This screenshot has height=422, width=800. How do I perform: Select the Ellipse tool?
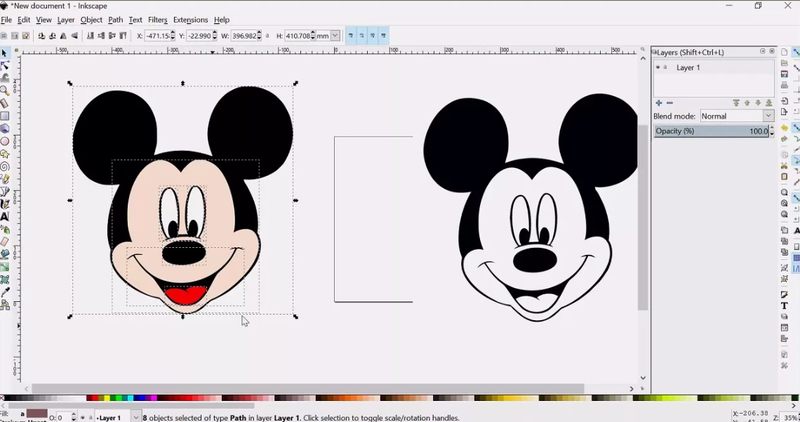[x=5, y=141]
